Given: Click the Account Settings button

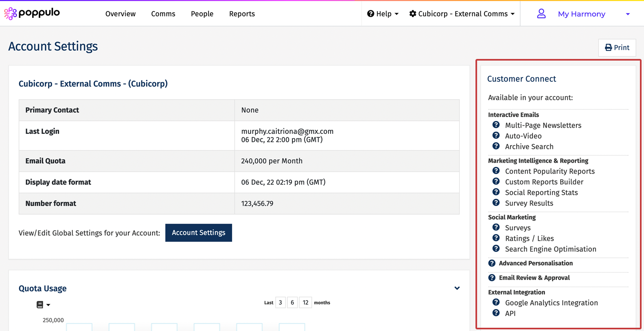Looking at the screenshot, I should coord(198,233).
